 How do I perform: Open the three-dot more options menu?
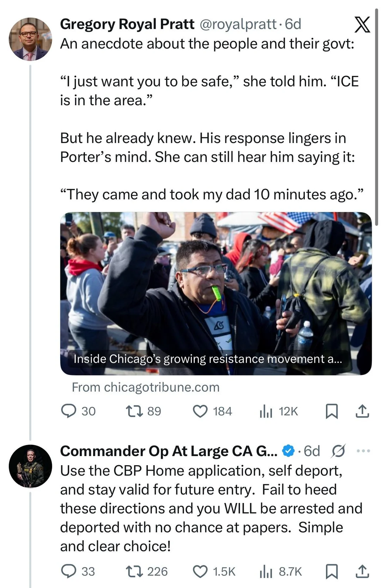363,451
